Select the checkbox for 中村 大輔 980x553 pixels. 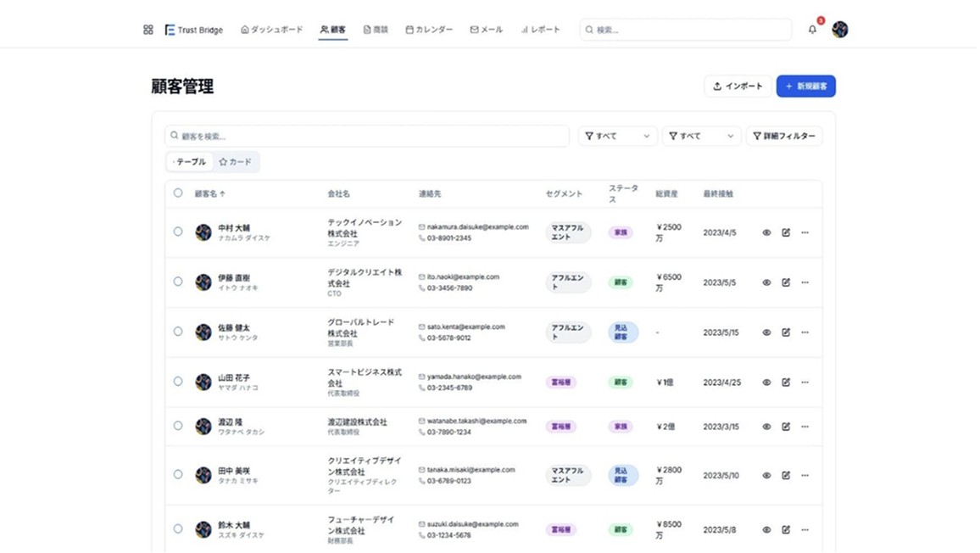point(178,232)
